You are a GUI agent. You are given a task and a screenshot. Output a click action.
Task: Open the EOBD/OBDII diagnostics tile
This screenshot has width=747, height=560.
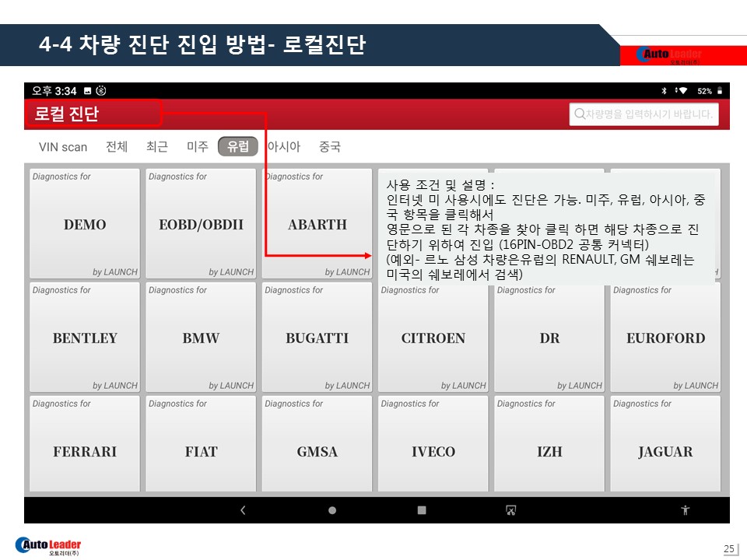(x=201, y=224)
